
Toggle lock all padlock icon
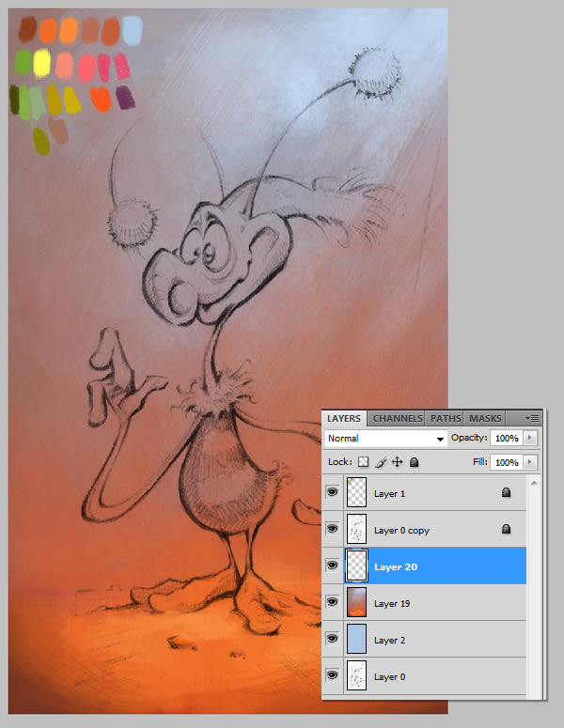[x=414, y=462]
